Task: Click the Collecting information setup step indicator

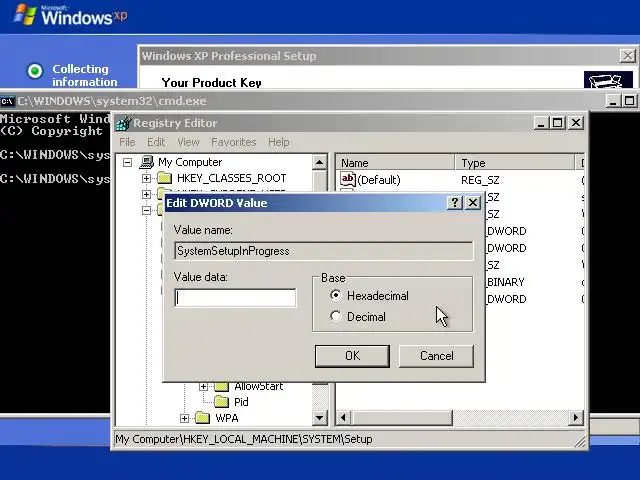Action: [35, 71]
